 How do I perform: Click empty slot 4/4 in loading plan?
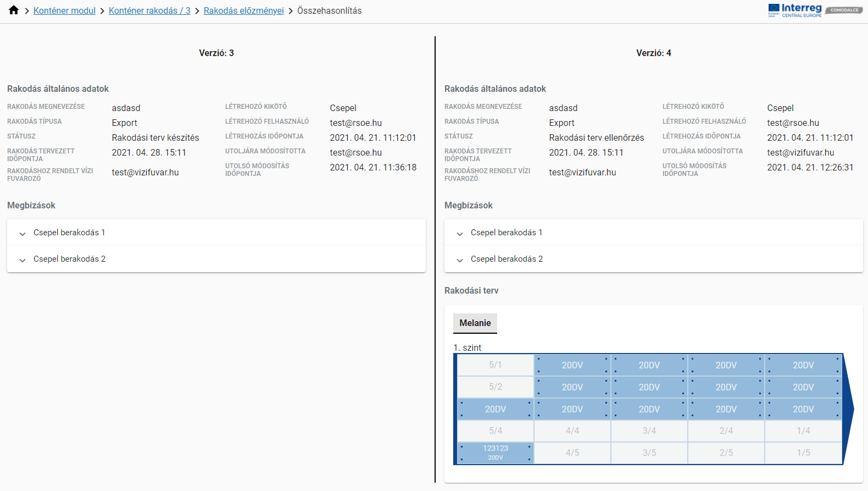pyautogui.click(x=572, y=431)
